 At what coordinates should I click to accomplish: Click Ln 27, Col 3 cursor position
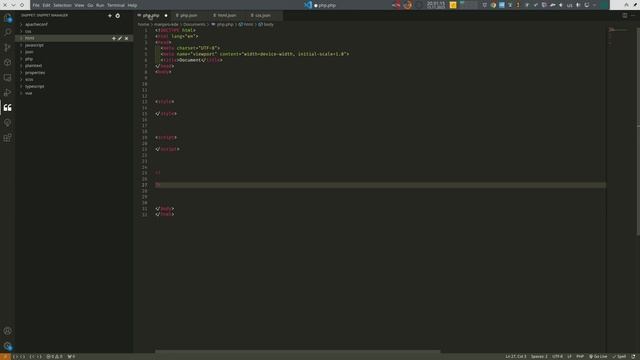[x=516, y=357]
